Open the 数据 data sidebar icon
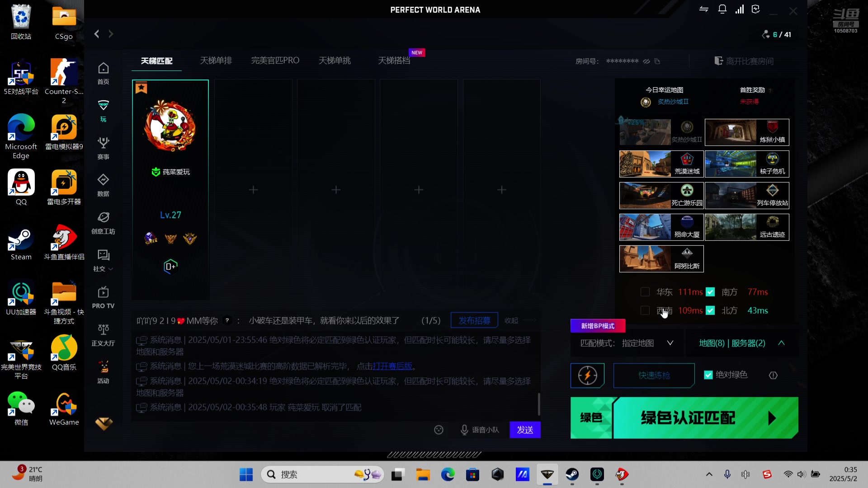The width and height of the screenshot is (868, 488). [103, 185]
